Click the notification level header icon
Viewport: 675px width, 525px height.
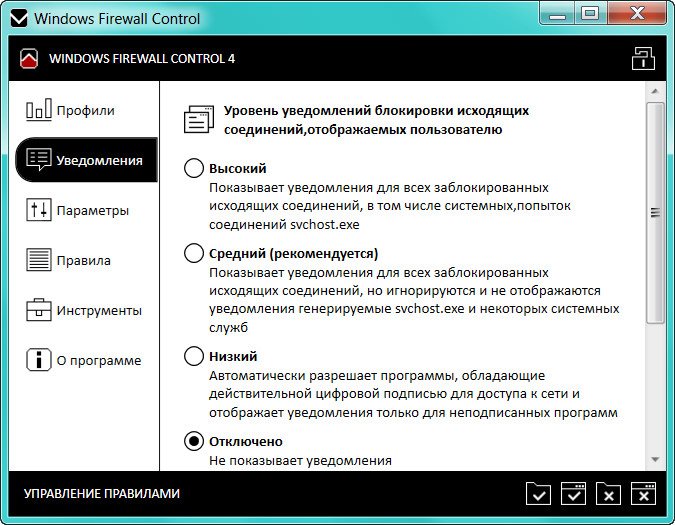pos(198,120)
